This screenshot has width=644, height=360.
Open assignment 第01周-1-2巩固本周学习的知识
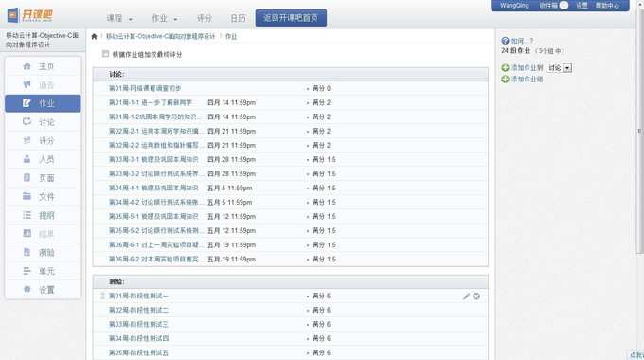(x=155, y=117)
